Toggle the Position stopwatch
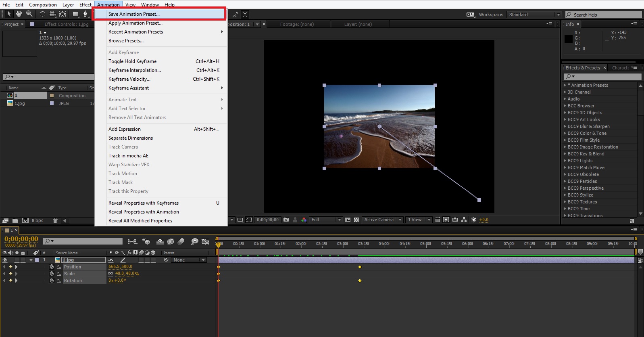This screenshot has height=337, width=644. point(52,267)
